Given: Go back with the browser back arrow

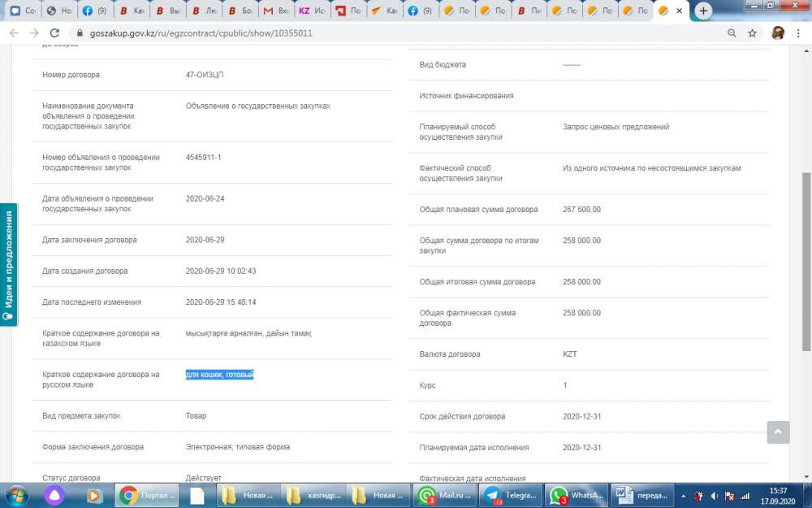Looking at the screenshot, I should [13, 33].
